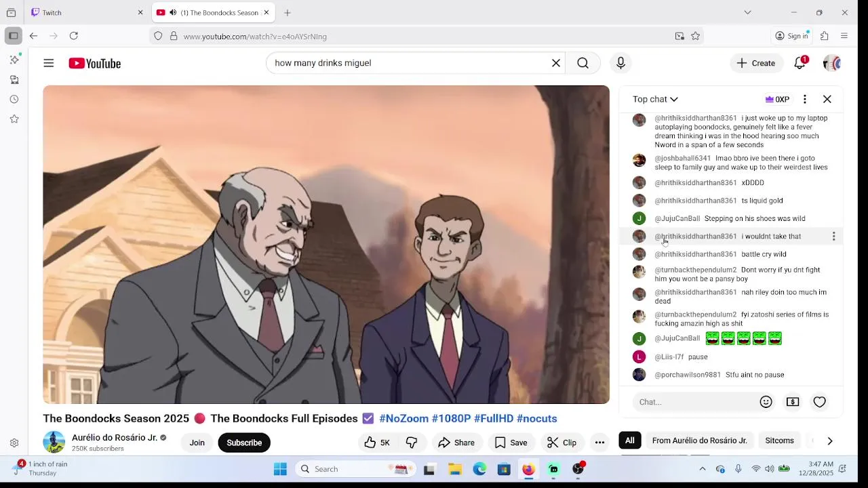The height and width of the screenshot is (488, 868).
Task: Open a new browser tab
Action: click(288, 13)
